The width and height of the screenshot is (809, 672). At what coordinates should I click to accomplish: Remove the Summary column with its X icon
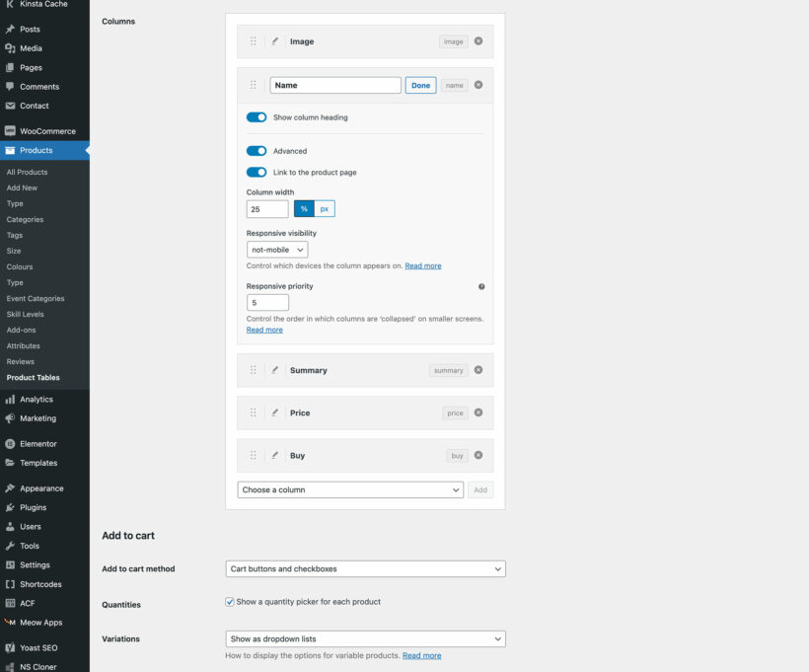pyautogui.click(x=478, y=370)
